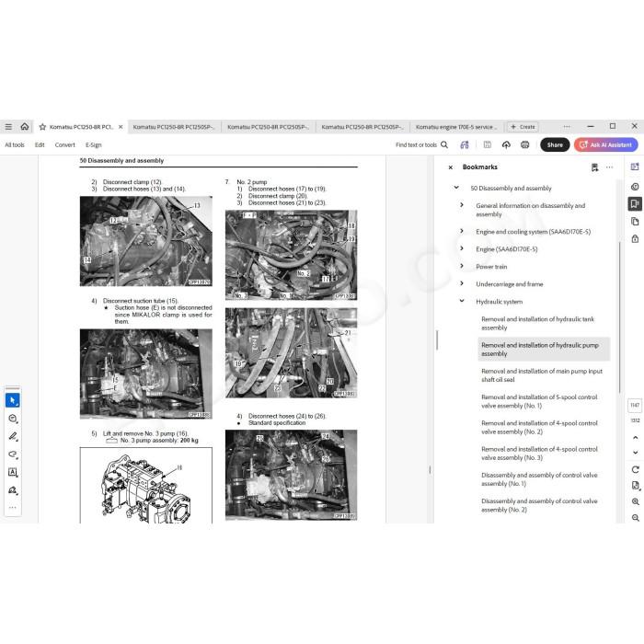
Task: Select the sign/stamp tool
Action: (x=12, y=490)
